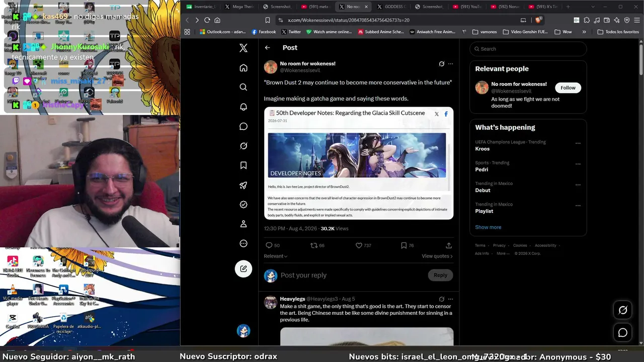This screenshot has width=644, height=362.
Task: Click Grok icon on the main post
Action: (x=441, y=64)
